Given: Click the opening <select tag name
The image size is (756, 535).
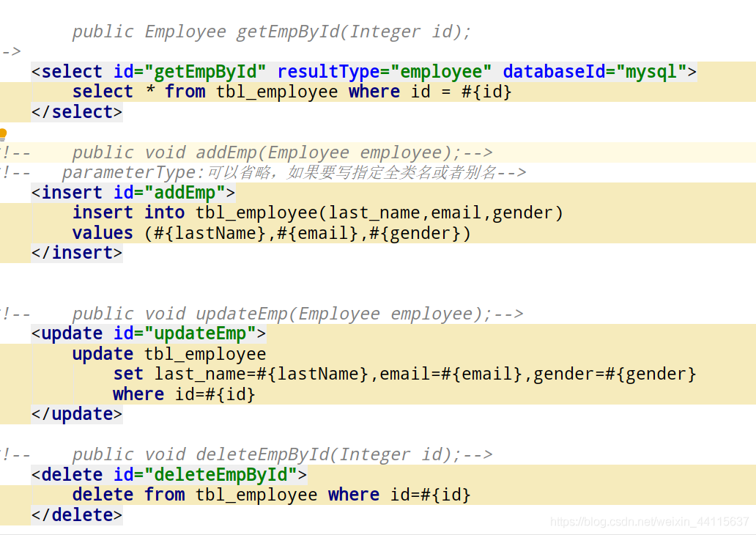Looking at the screenshot, I should (73, 72).
